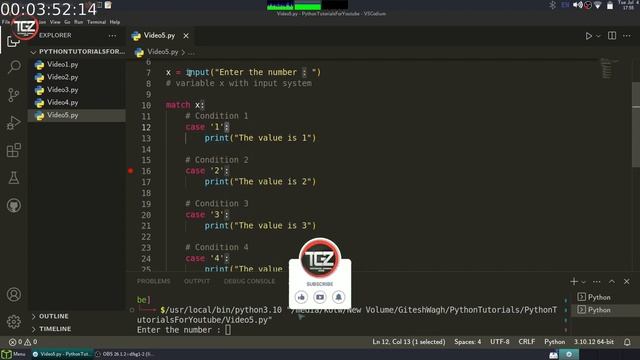
Task: Open the Testing flask view
Action: (14, 178)
